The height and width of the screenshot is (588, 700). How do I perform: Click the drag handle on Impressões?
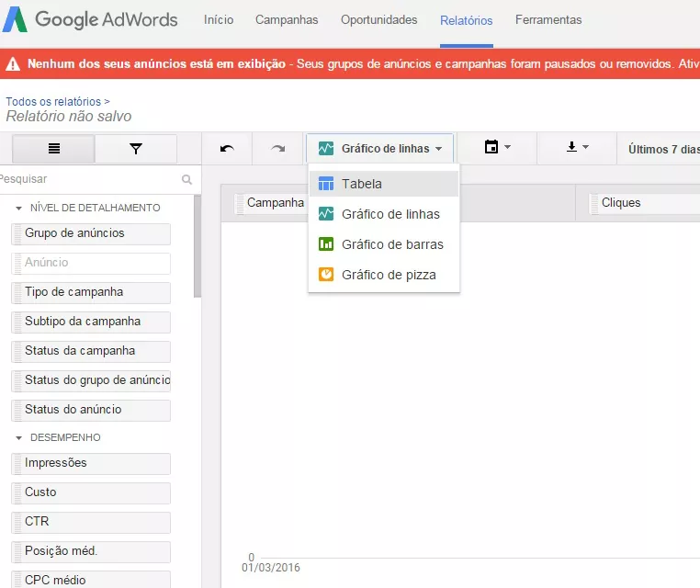(x=17, y=464)
